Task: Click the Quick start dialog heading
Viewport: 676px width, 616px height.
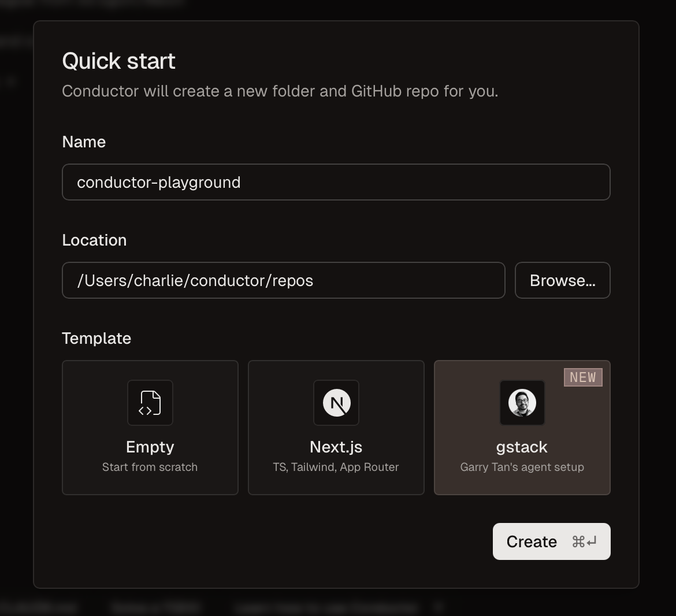Action: tap(118, 61)
